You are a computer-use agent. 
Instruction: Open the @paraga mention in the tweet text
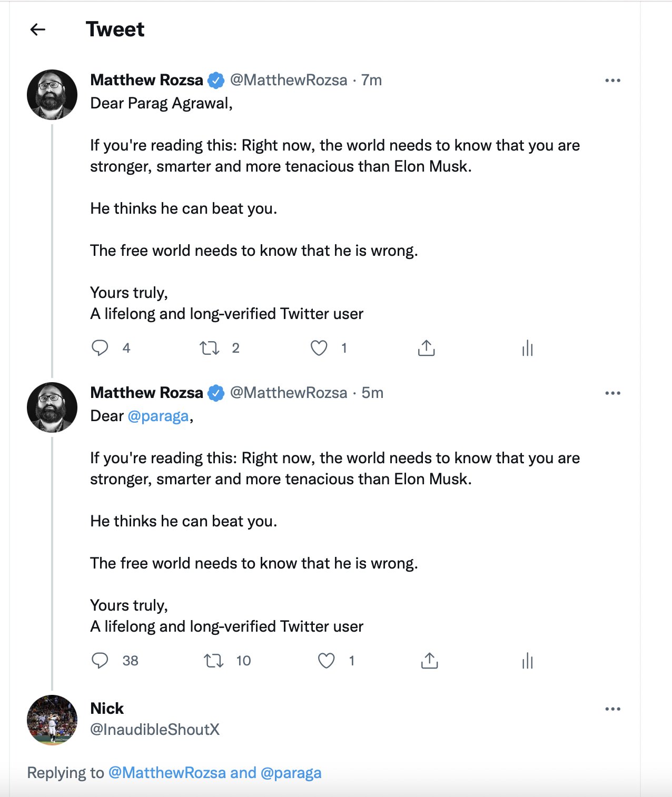coord(158,416)
